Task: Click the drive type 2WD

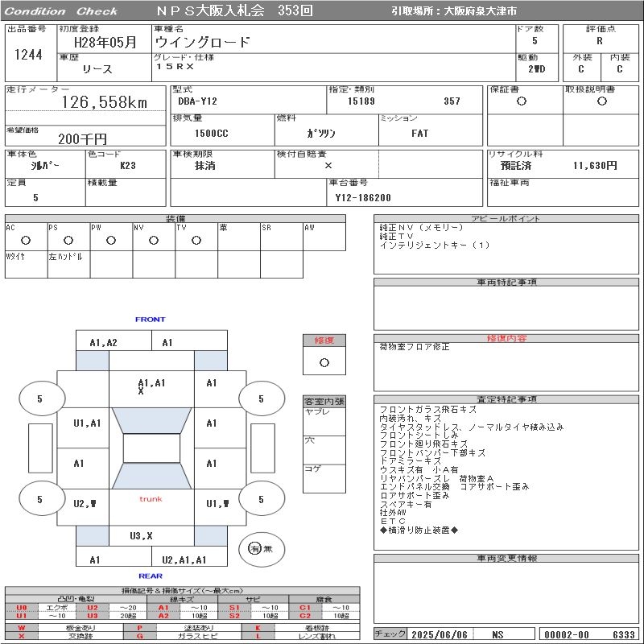Action: tap(536, 69)
